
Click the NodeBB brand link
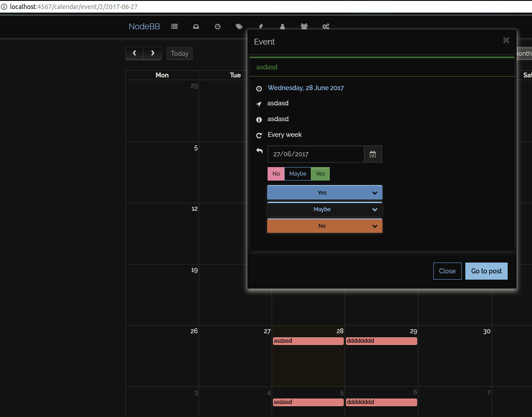[x=144, y=27]
